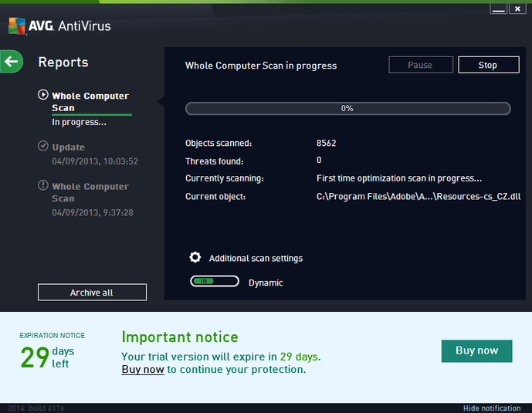The image size is (532, 413).
Task: Click the Important notice heading
Action: click(180, 337)
